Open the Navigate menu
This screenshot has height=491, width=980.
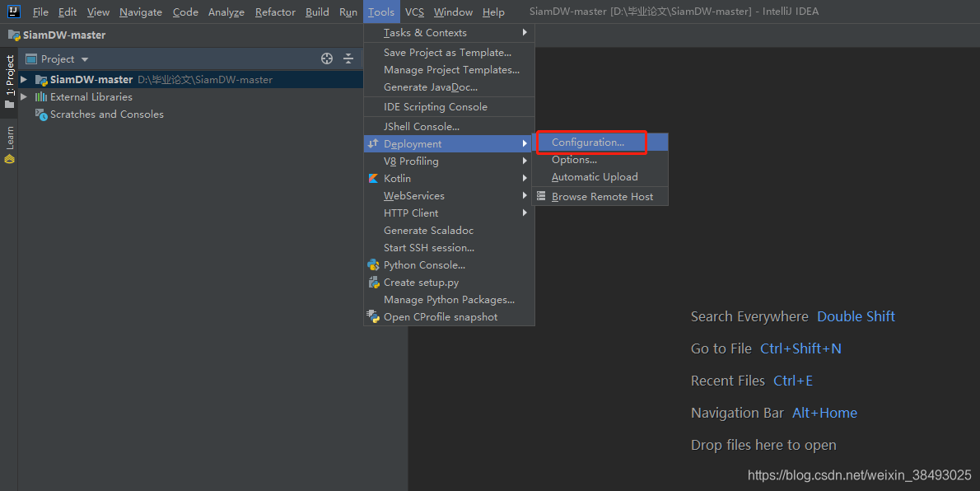pyautogui.click(x=141, y=12)
